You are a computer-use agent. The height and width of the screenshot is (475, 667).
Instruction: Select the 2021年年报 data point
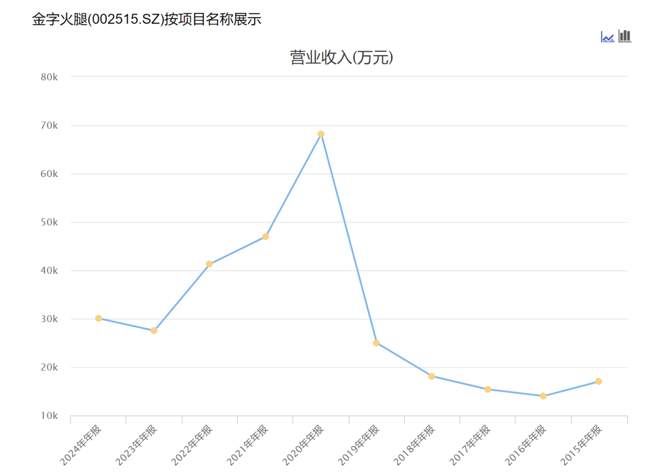(265, 236)
